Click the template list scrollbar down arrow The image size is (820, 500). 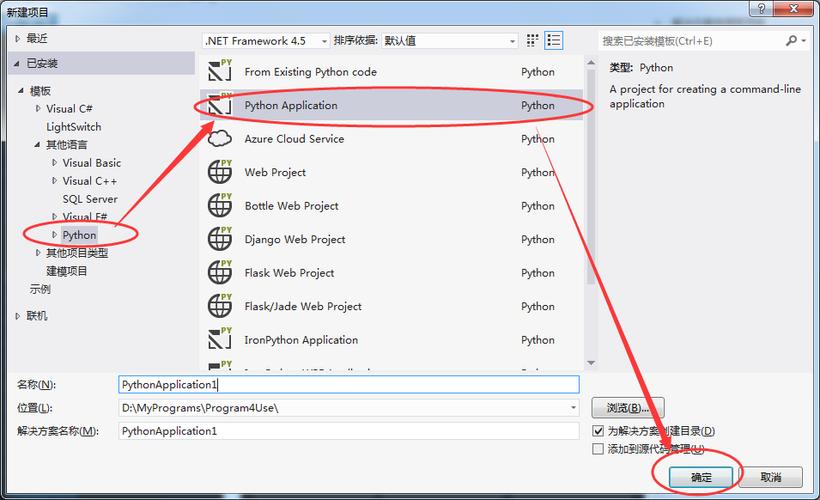click(591, 363)
